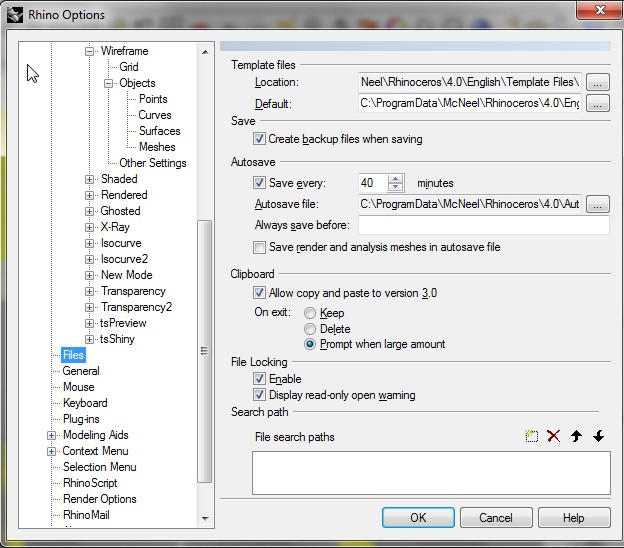Screen dimensions: 624x548
Task: Select Surfaces under Objects
Action: (x=160, y=131)
